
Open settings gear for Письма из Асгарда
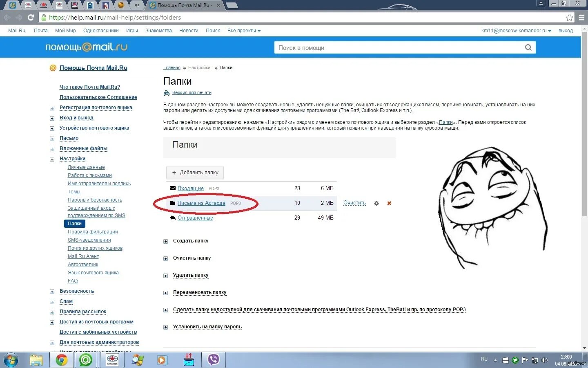376,203
